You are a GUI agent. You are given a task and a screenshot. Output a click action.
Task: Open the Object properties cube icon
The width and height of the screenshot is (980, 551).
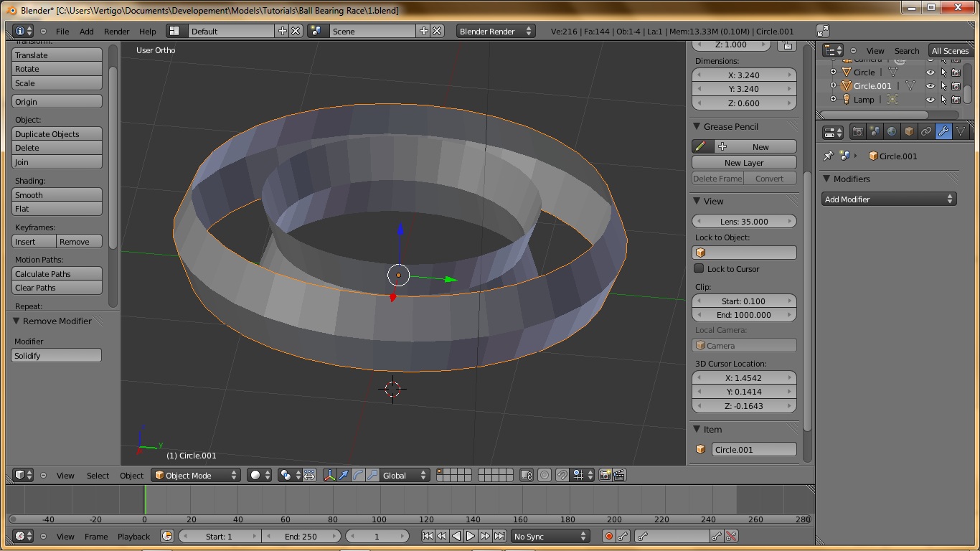pos(909,132)
